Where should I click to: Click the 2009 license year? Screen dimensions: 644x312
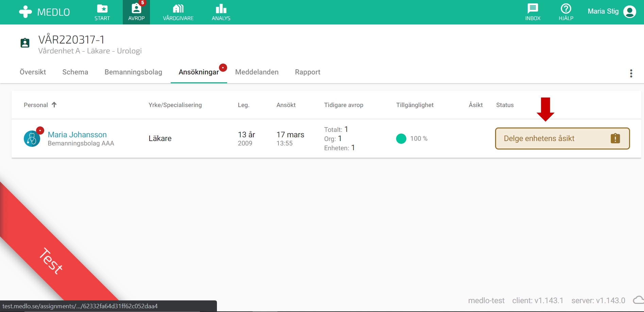[x=245, y=143]
